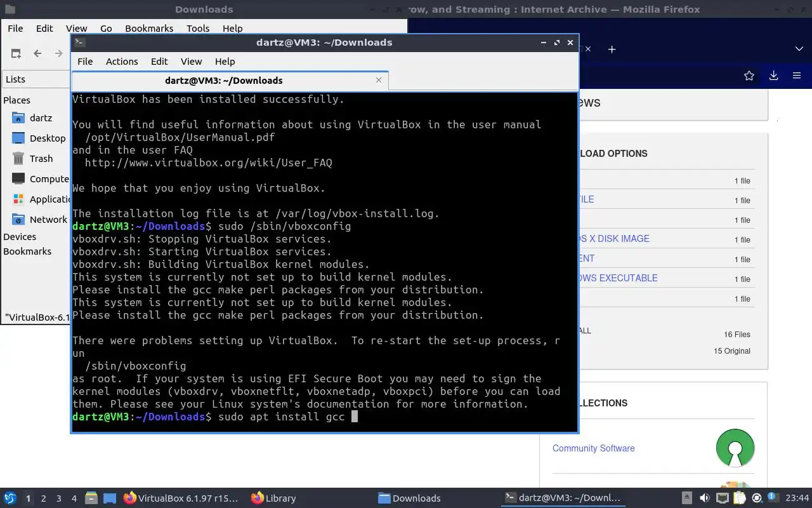
Task: Open dartz home folder in Places
Action: click(41, 118)
